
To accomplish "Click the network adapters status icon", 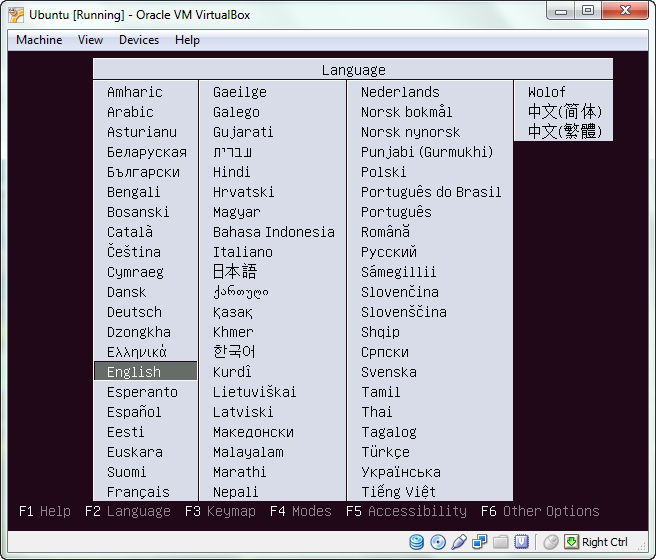I will (479, 542).
